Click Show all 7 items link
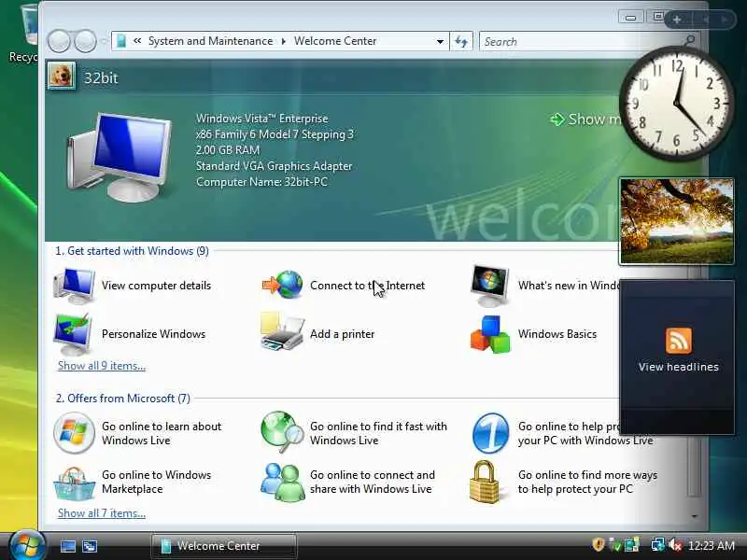 pos(102,512)
